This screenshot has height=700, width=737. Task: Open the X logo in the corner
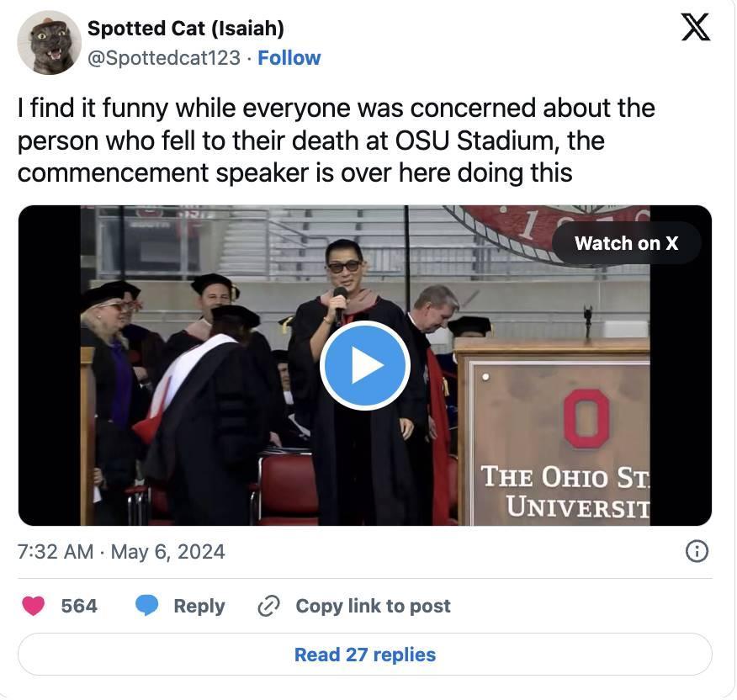pyautogui.click(x=695, y=28)
